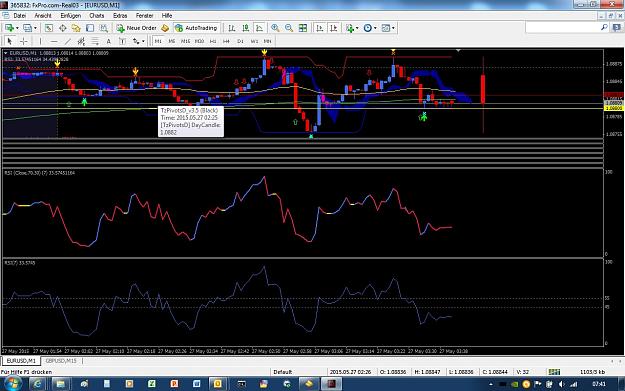Open the new chart icon

click(x=9, y=28)
